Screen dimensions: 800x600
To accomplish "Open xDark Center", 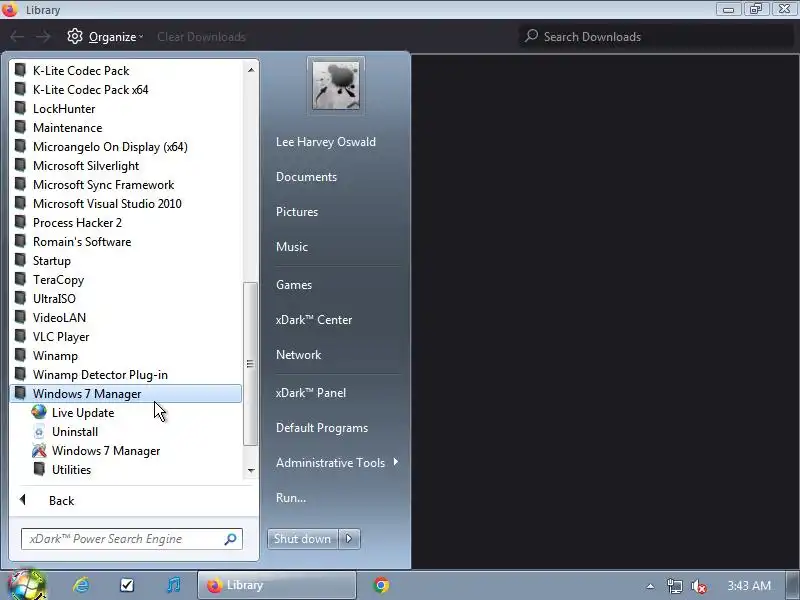I will coord(314,319).
